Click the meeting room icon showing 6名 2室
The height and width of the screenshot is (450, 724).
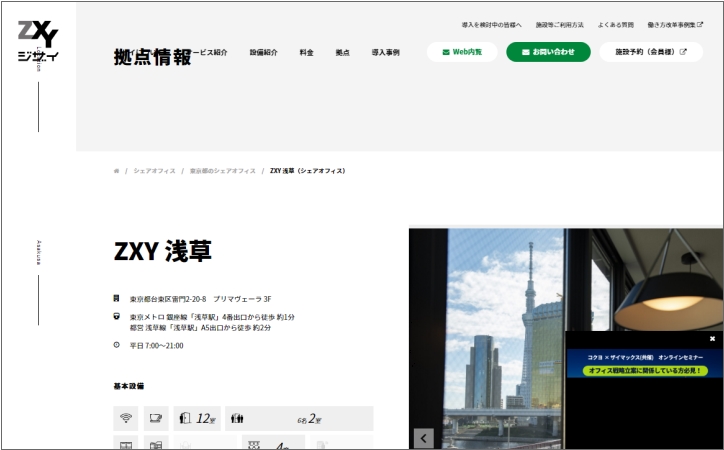tap(299, 418)
